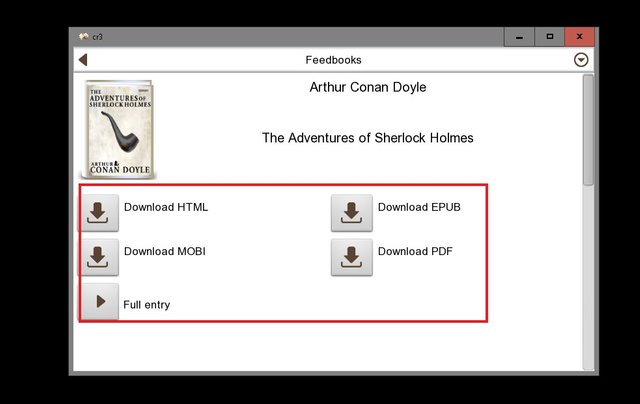Click the Arthur Conan Doyle author name
The width and height of the screenshot is (640, 404).
coord(368,87)
